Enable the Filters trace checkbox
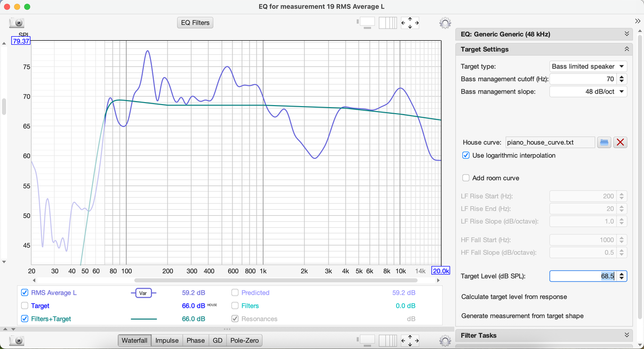Image resolution: width=644 pixels, height=349 pixels. pos(235,306)
